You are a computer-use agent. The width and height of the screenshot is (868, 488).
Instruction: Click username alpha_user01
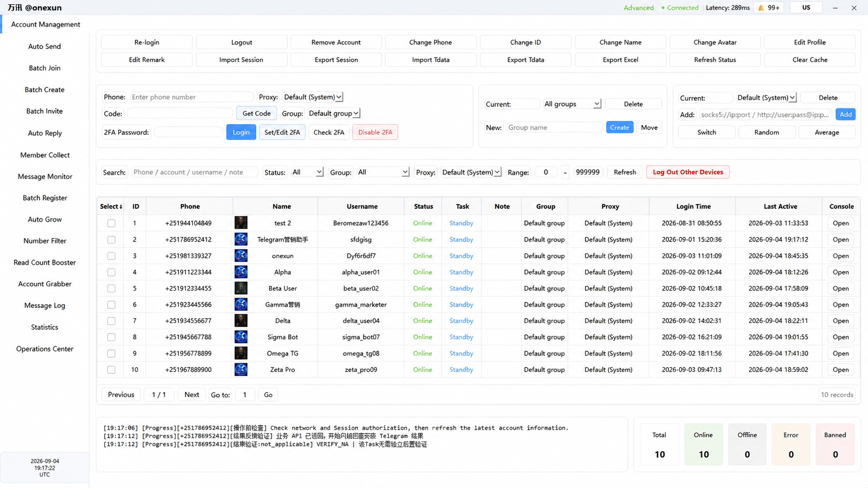[361, 272]
